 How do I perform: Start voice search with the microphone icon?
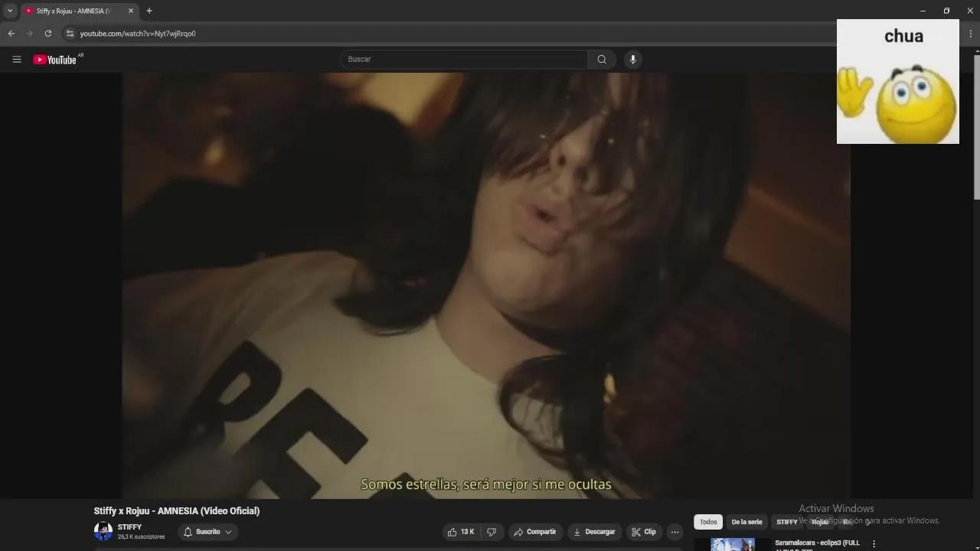(x=632, y=59)
